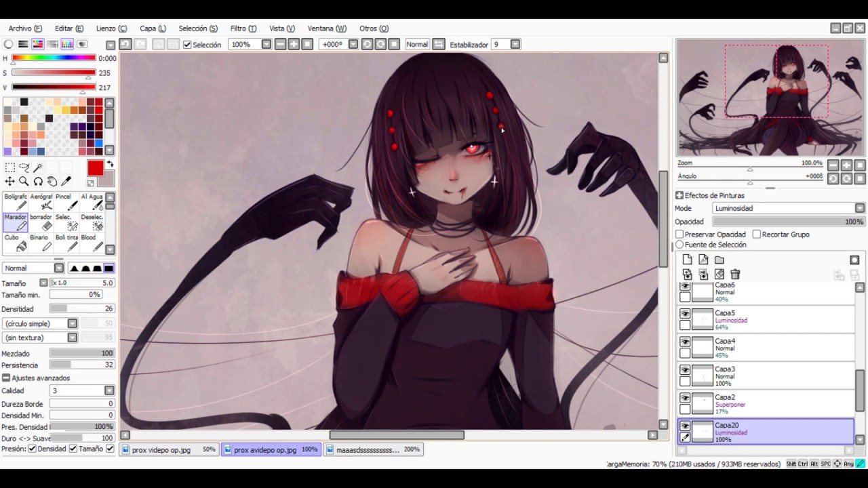Viewport: 868px width, 488px height.
Task: Select the Deselec. deselect pen tool
Action: click(92, 222)
